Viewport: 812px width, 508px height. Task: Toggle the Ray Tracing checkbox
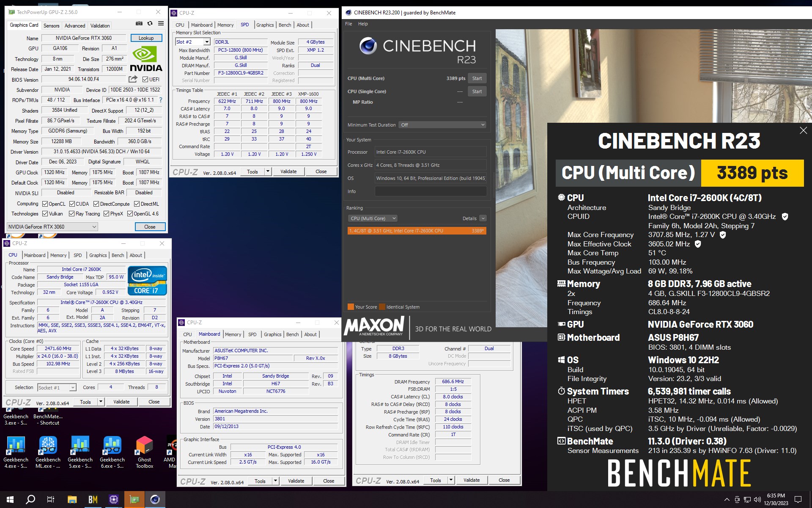(x=71, y=214)
